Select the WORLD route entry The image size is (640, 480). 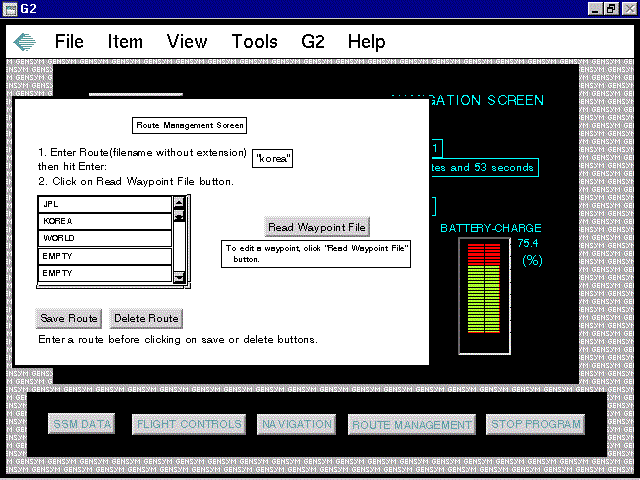coord(104,239)
